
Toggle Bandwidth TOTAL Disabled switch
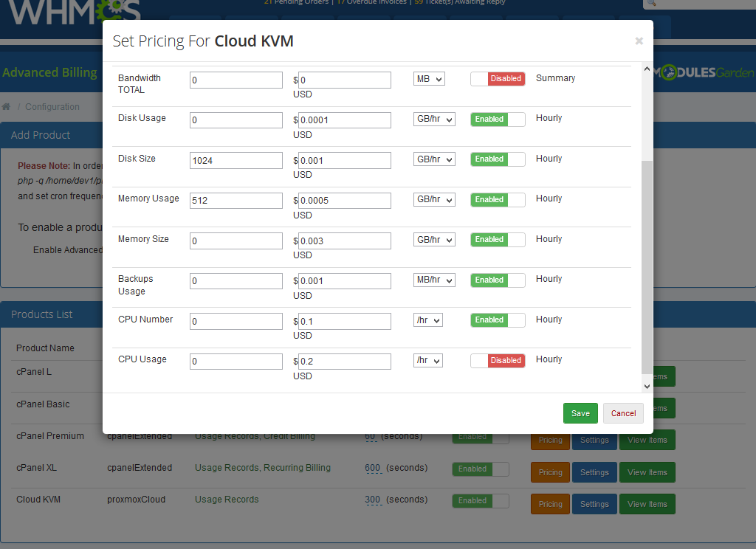(498, 78)
